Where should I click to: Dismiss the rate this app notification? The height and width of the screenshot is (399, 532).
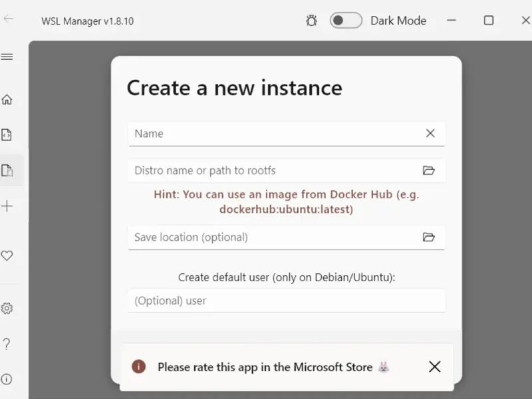point(435,366)
